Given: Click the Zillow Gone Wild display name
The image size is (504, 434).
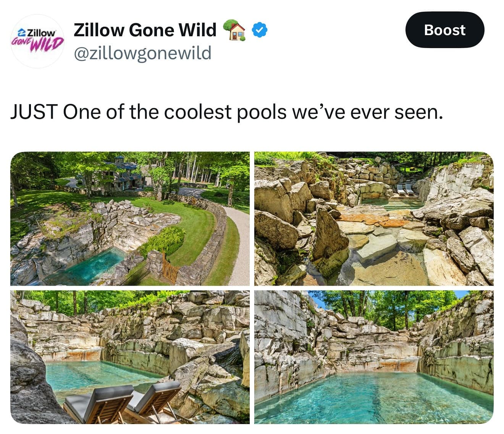Looking at the screenshot, I should tap(145, 30).
